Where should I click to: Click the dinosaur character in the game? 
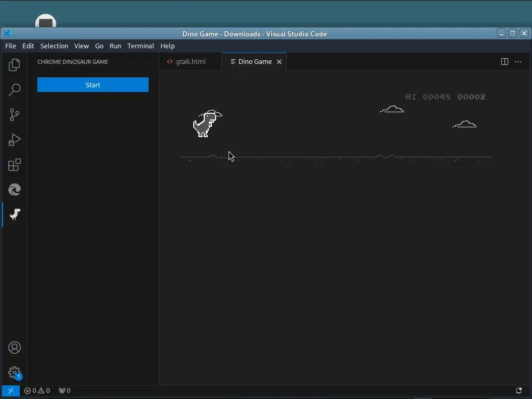pyautogui.click(x=205, y=124)
